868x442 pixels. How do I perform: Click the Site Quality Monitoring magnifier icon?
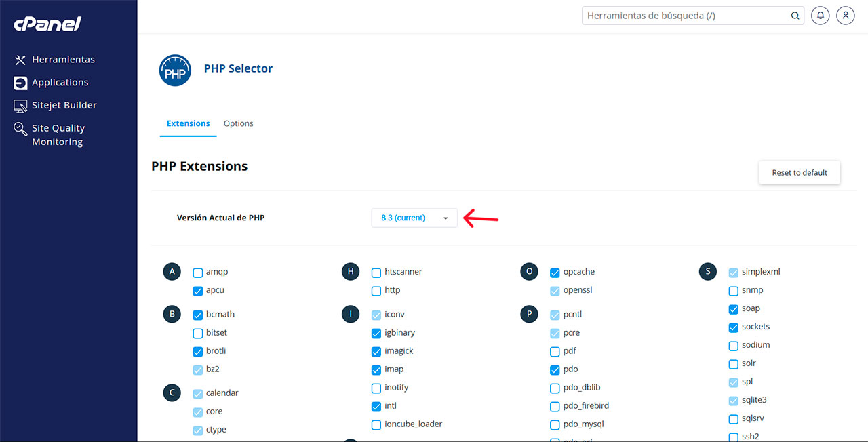tap(20, 129)
